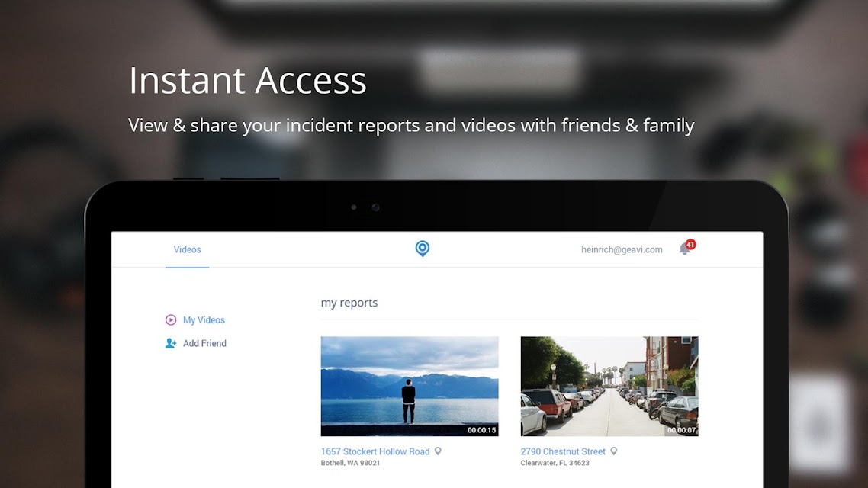This screenshot has height=488, width=868.
Task: Click the My Videos play icon
Action: [171, 319]
